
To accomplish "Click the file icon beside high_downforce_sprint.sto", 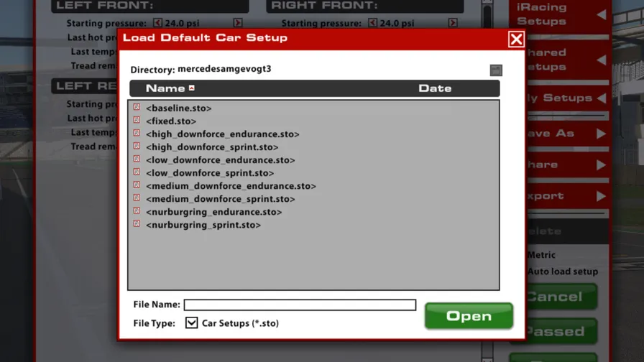I will (137, 146).
